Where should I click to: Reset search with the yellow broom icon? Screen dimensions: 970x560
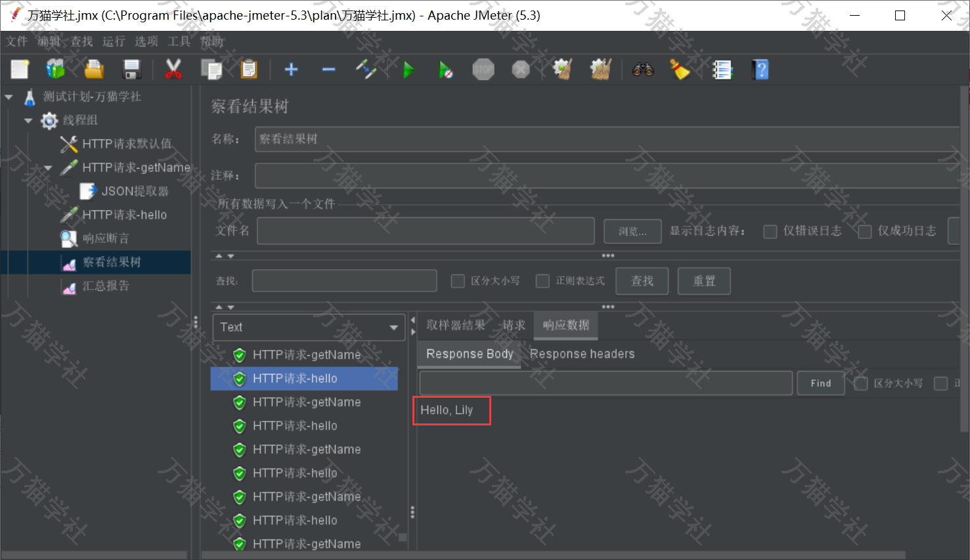point(680,70)
